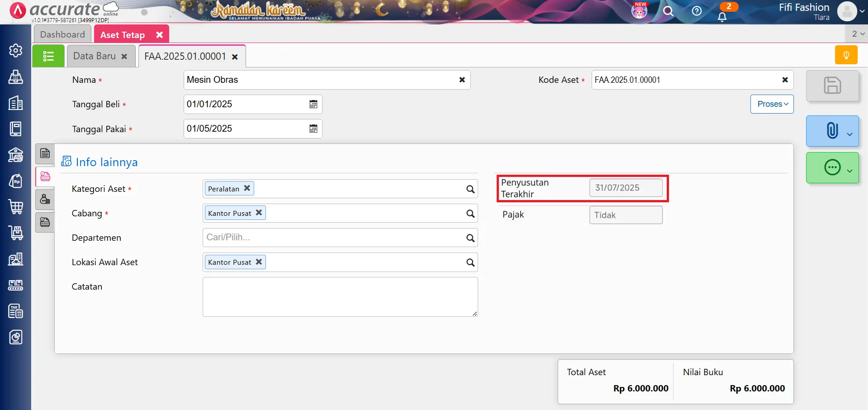Click the search magnifier in top bar

[x=668, y=11]
